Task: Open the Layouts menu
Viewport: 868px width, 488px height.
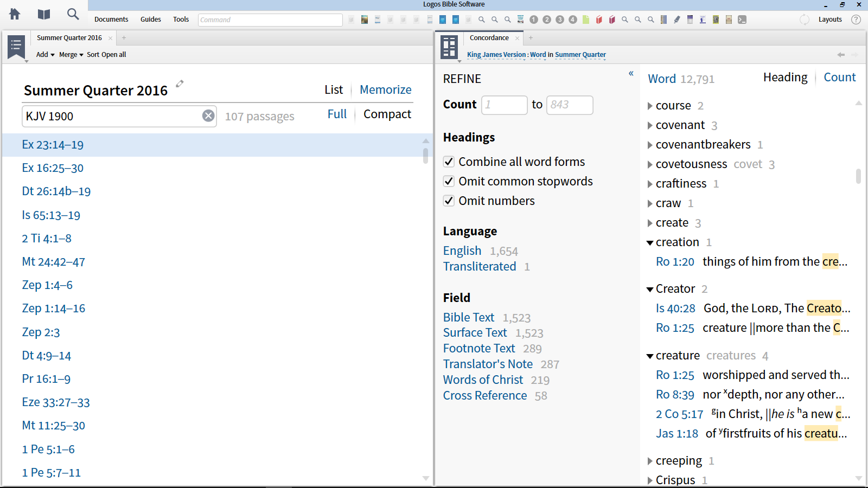Action: point(830,20)
